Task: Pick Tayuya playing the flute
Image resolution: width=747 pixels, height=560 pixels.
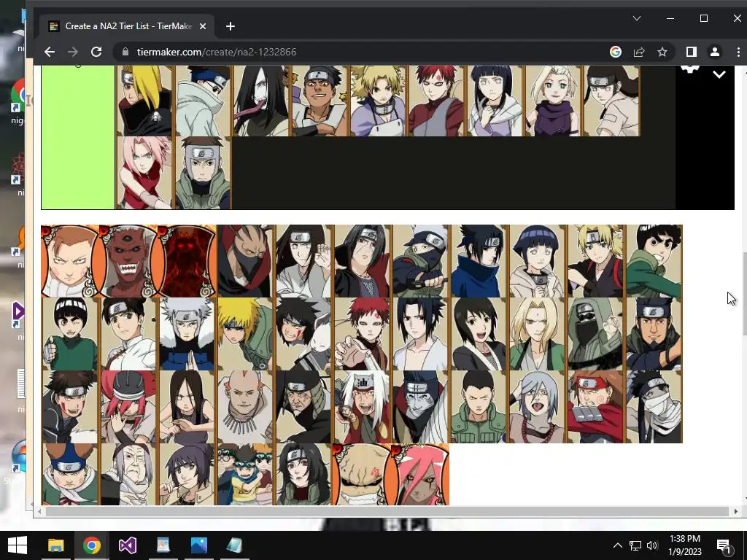Action: click(128, 407)
